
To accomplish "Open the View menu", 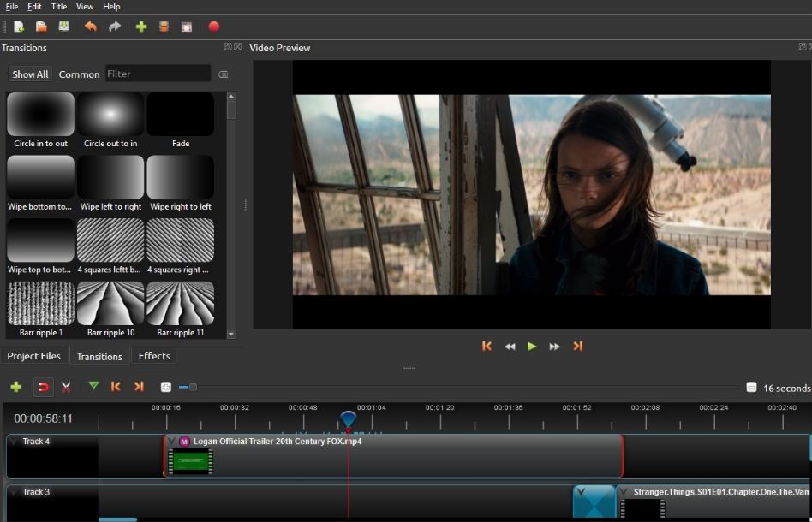I will tap(85, 6).
